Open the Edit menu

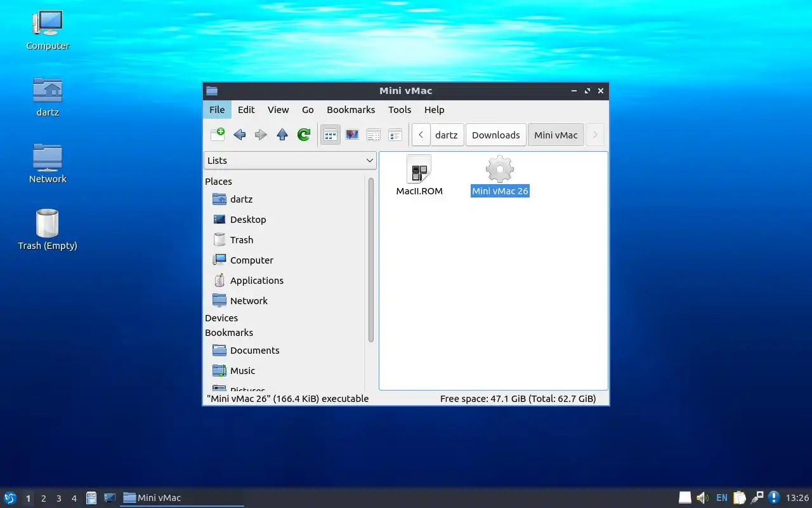(x=246, y=109)
